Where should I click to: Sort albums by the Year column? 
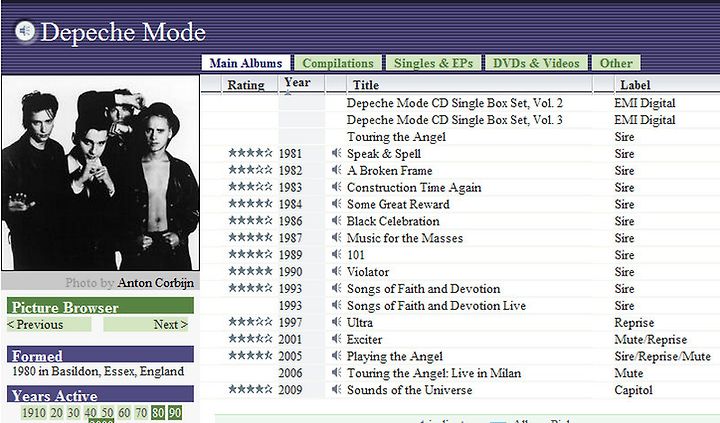point(297,84)
